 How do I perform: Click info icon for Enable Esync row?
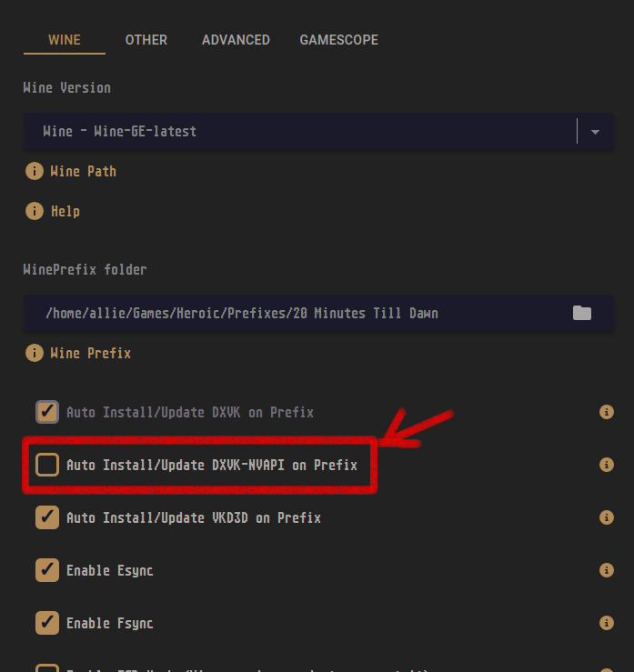point(607,570)
